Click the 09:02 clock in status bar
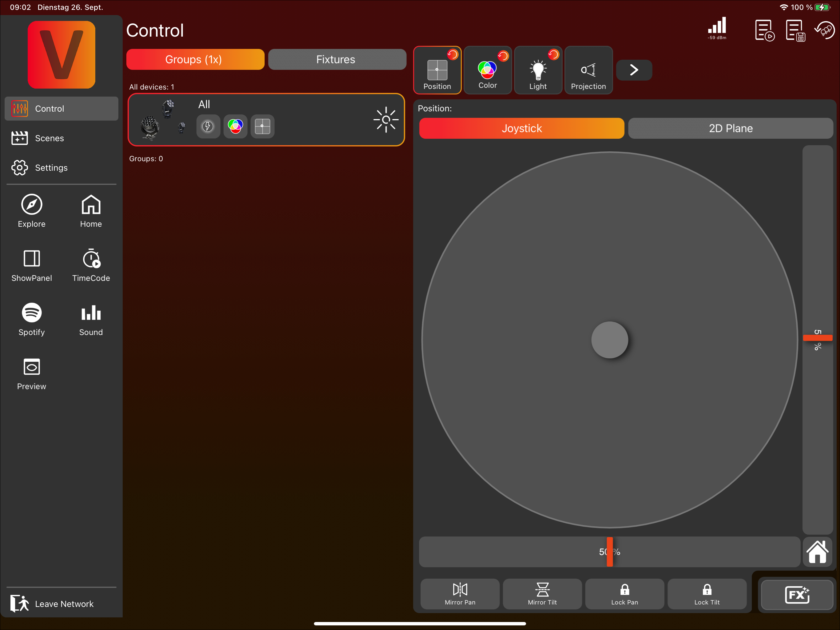The image size is (840, 630). click(21, 7)
